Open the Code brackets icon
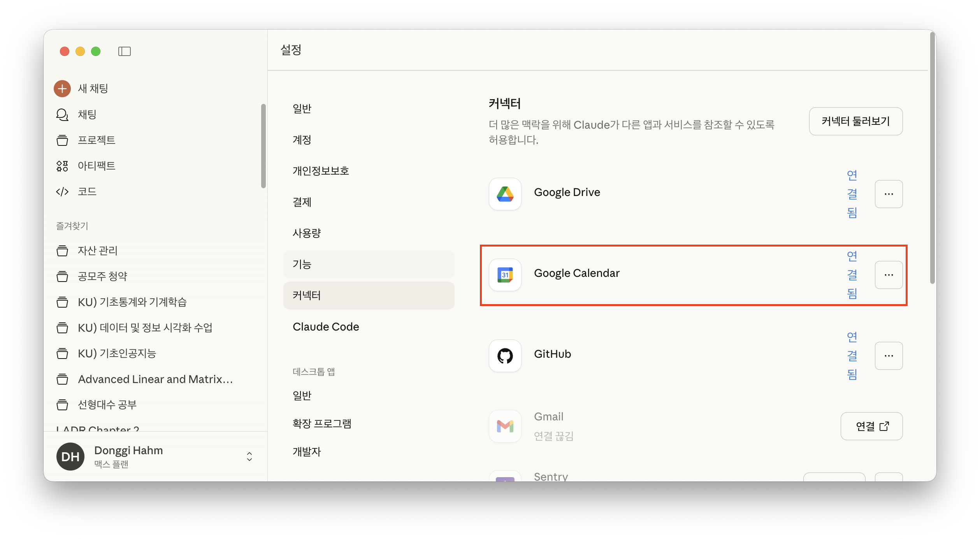The width and height of the screenshot is (980, 539). point(62,192)
